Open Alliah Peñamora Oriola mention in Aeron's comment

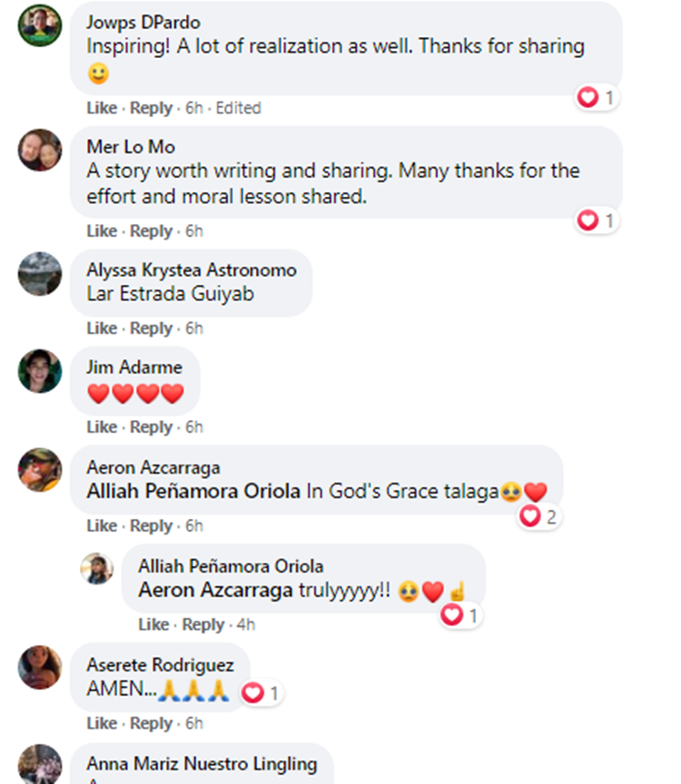pos(192,492)
